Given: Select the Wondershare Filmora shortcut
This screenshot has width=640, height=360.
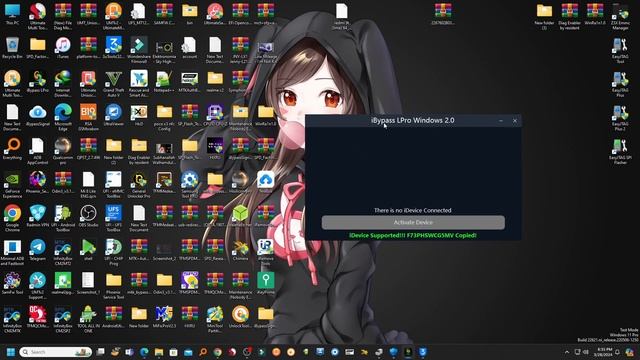Looking at the screenshot, I should pos(139,50).
